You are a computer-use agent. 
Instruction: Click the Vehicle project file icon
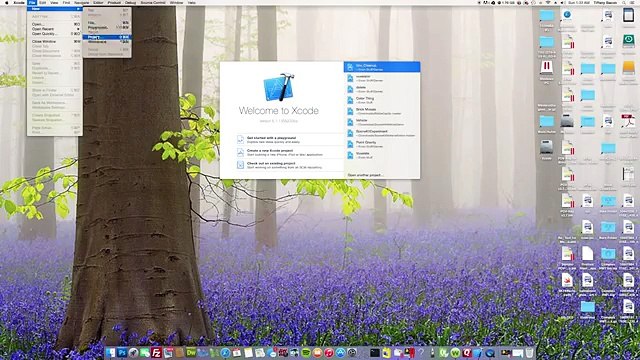click(350, 122)
